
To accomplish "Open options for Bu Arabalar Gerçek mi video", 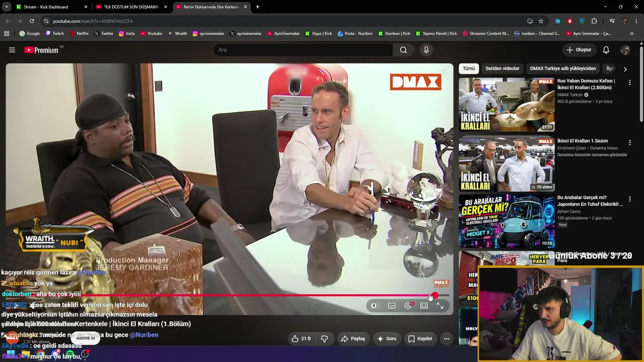I will coord(629,200).
